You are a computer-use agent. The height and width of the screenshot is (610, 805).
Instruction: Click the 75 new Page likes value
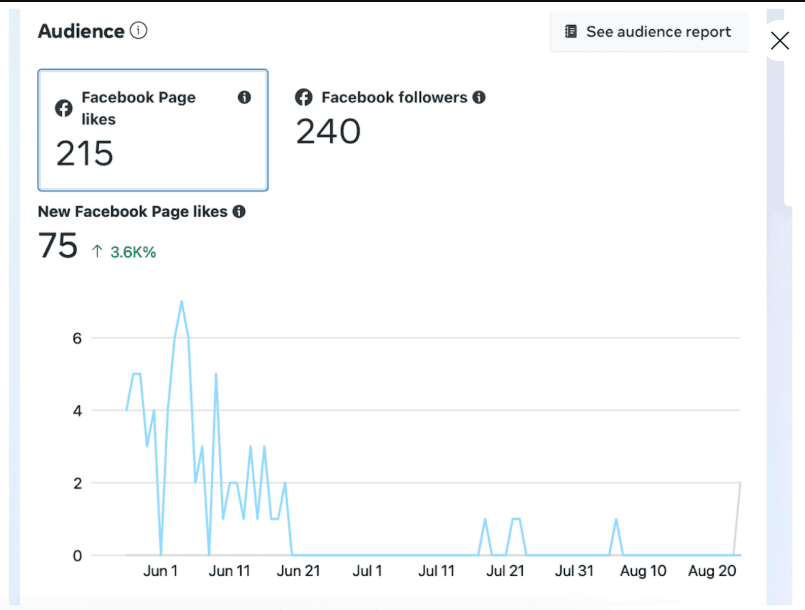[58, 245]
